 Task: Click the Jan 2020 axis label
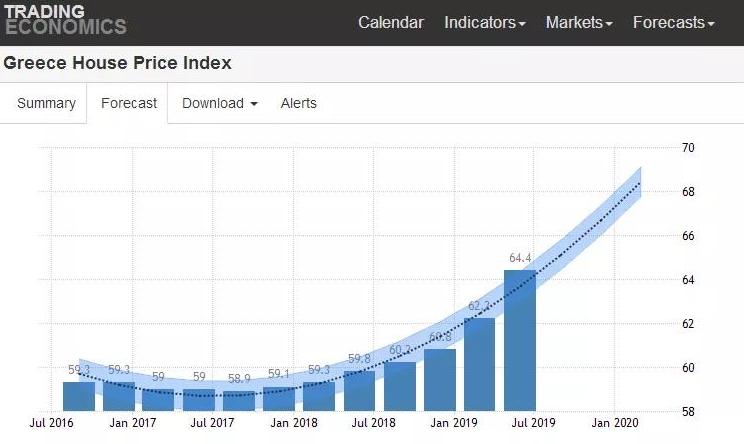click(614, 423)
